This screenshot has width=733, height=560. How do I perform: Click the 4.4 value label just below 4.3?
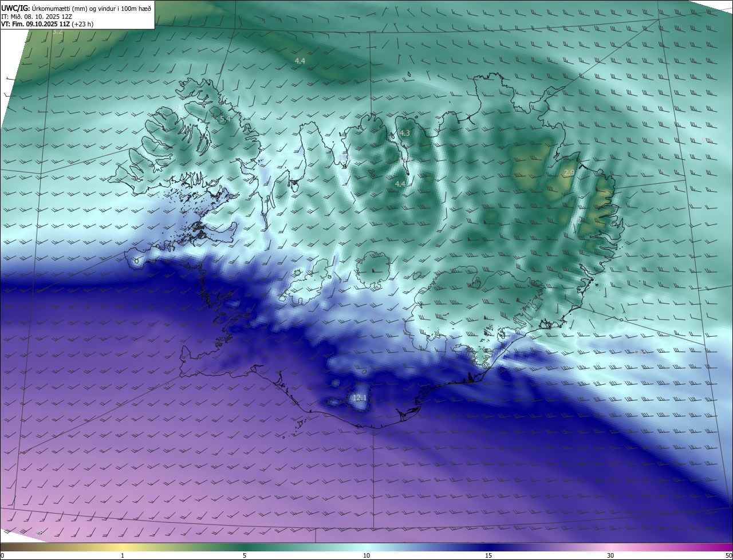[401, 183]
